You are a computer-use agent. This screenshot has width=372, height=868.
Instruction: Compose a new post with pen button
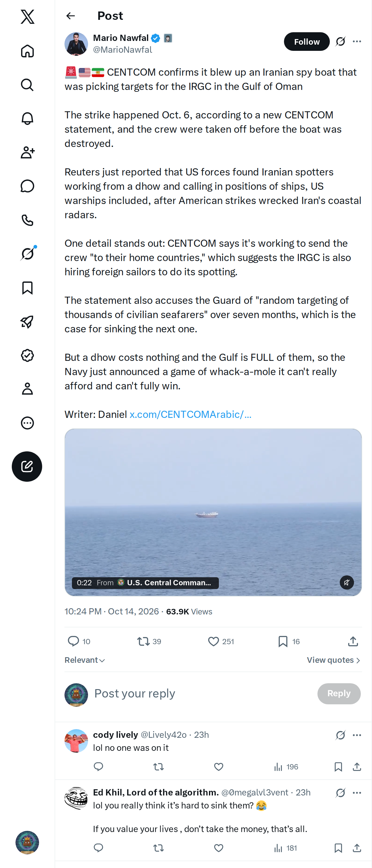(27, 466)
